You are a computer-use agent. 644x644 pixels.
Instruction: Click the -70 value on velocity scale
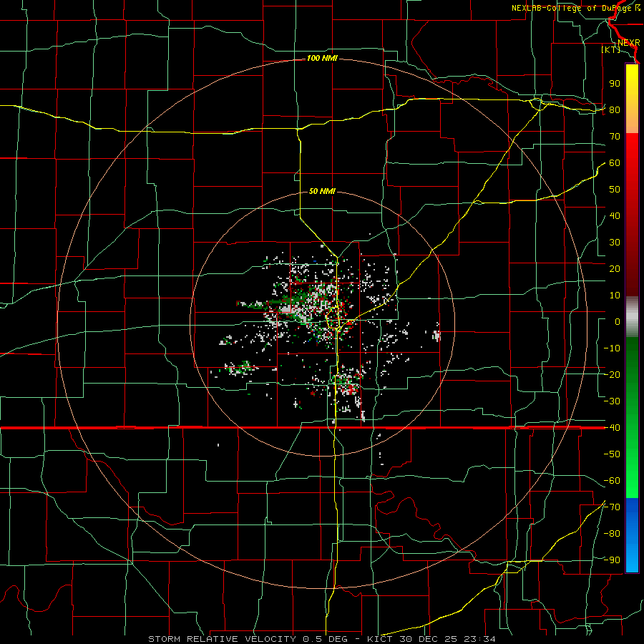612,507
